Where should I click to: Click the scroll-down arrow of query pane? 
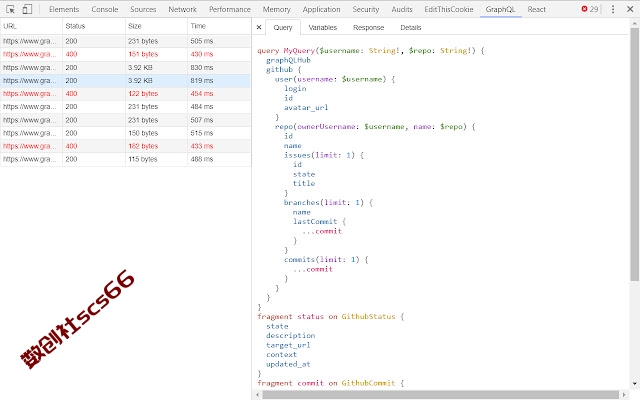pyautogui.click(x=635, y=384)
